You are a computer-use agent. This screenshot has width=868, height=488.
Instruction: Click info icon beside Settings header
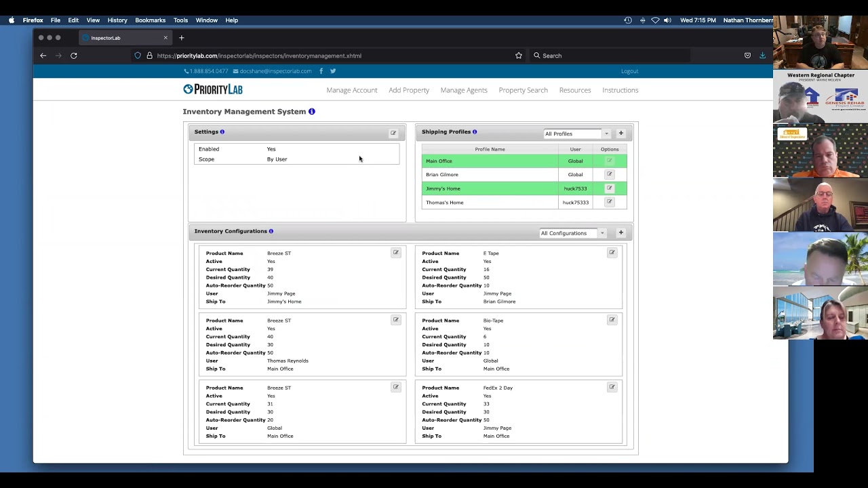222,131
